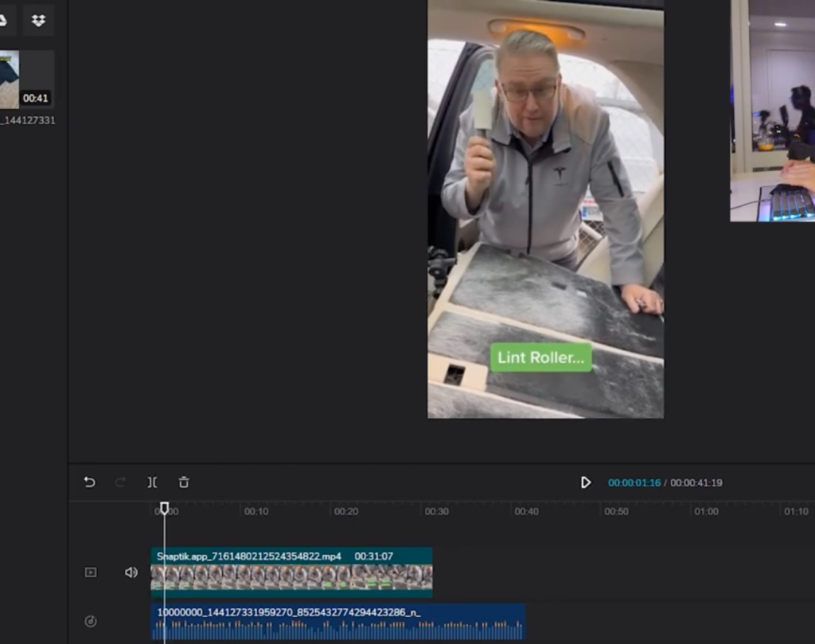Select the Snaptik.app video clip on timeline
Screen dimensions: 815x644
tap(291, 573)
